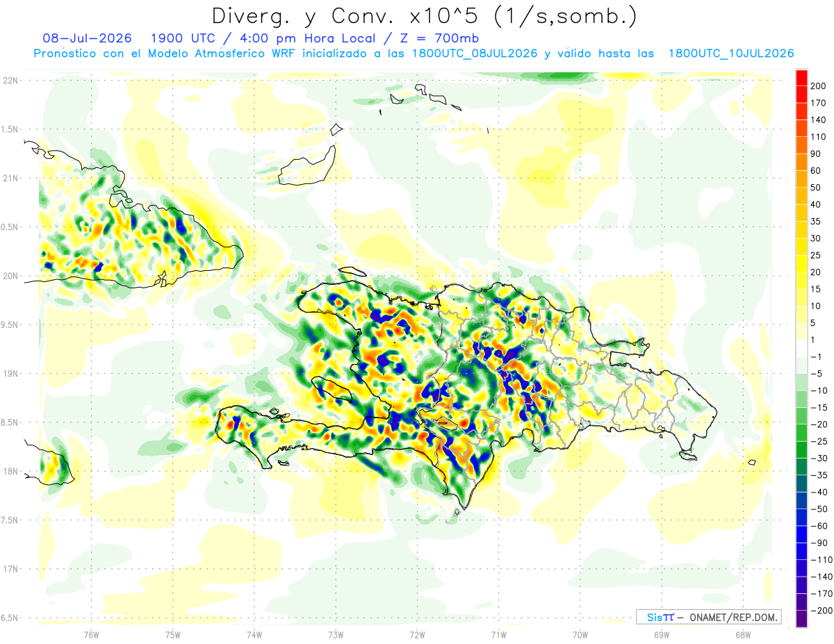
Task: Click the 'ONAMET/REP.DOM.' credit box
Action: (708, 617)
